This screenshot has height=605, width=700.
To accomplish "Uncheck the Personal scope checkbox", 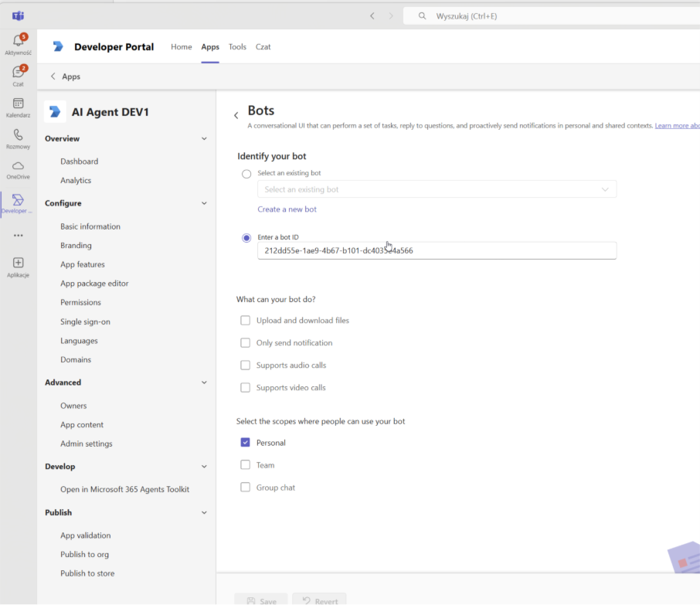I will tap(246, 443).
